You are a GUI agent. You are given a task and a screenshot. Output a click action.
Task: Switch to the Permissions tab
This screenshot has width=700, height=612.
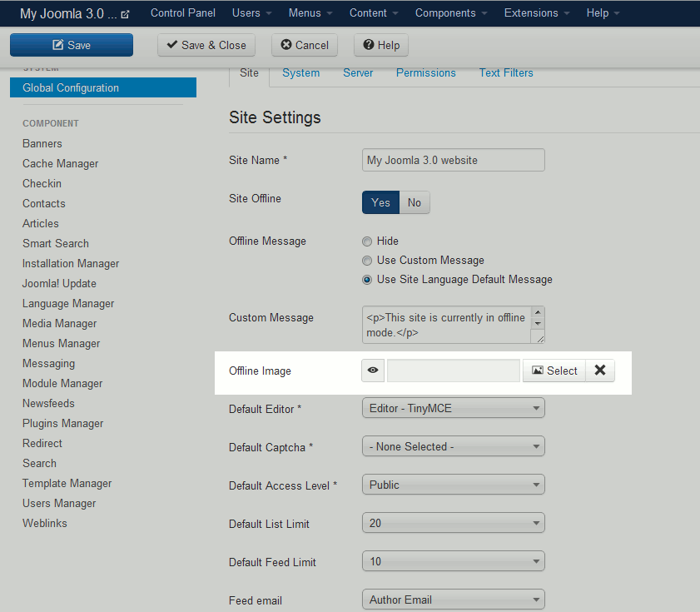pyautogui.click(x=426, y=72)
